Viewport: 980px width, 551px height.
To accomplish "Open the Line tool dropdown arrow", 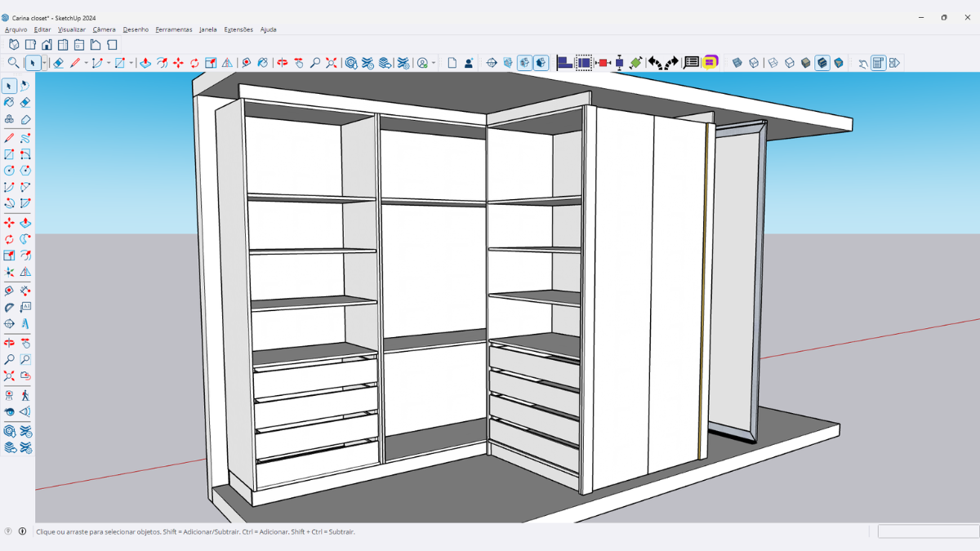I will point(86,63).
